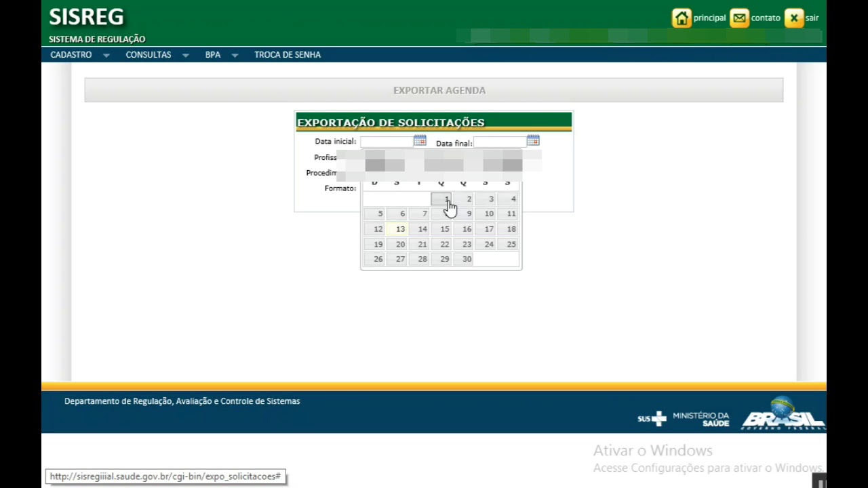This screenshot has width=868, height=488.
Task: Open the TROCA DE SENHA menu item
Action: click(288, 55)
